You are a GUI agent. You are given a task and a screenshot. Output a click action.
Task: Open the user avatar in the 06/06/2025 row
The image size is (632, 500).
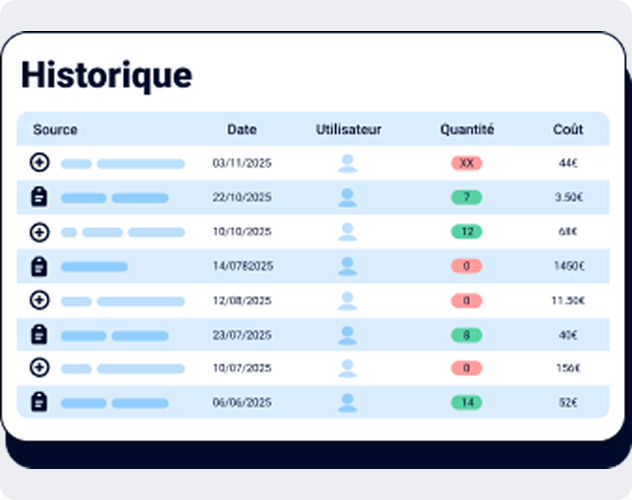[x=347, y=402]
